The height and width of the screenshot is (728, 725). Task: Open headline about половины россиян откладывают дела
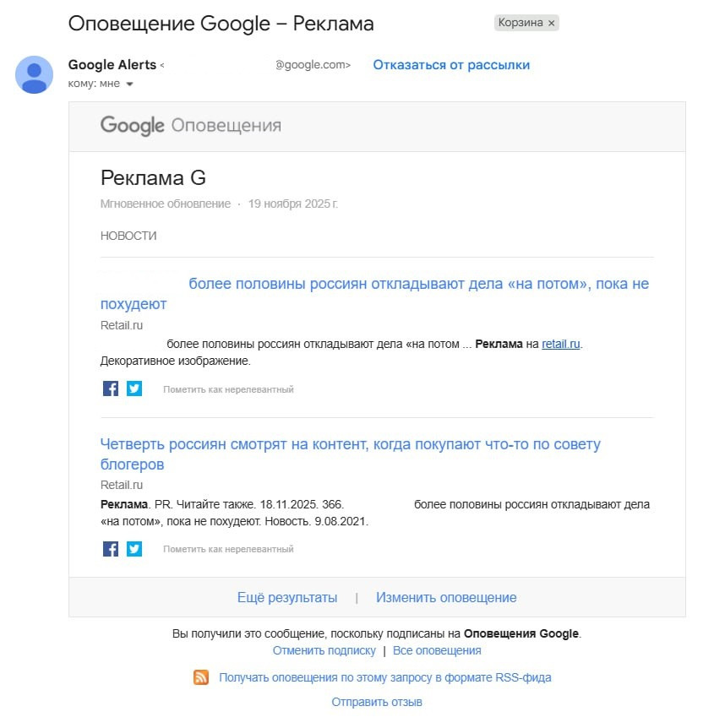418,284
